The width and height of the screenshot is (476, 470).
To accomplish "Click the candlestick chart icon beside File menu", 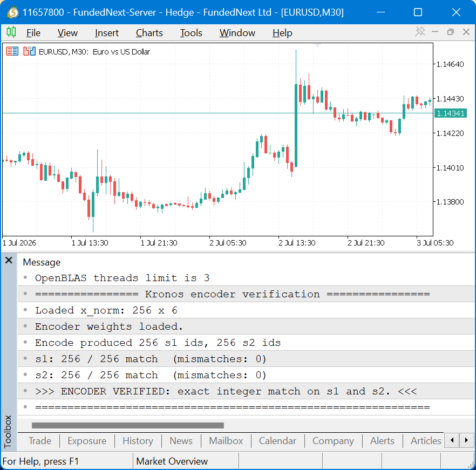I will tap(11, 32).
